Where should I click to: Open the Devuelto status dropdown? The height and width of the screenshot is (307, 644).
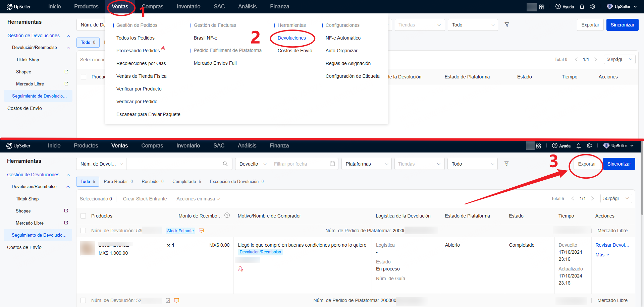click(252, 164)
